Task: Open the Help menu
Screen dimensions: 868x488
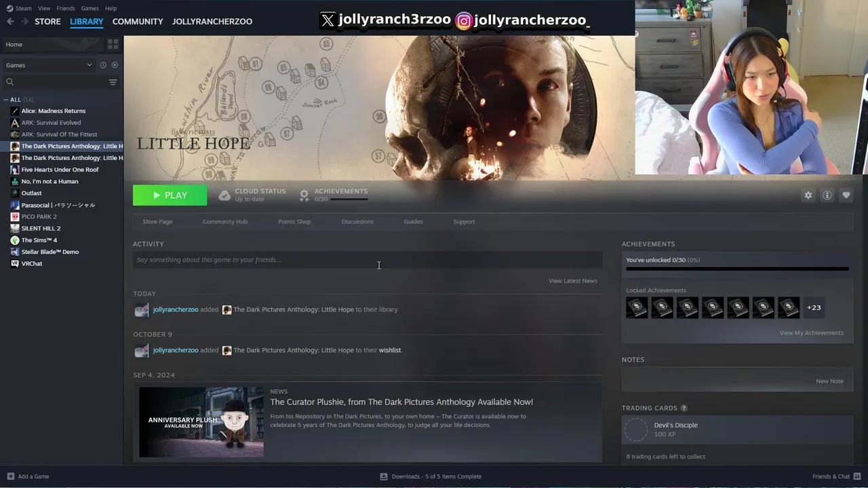Action: tap(111, 8)
